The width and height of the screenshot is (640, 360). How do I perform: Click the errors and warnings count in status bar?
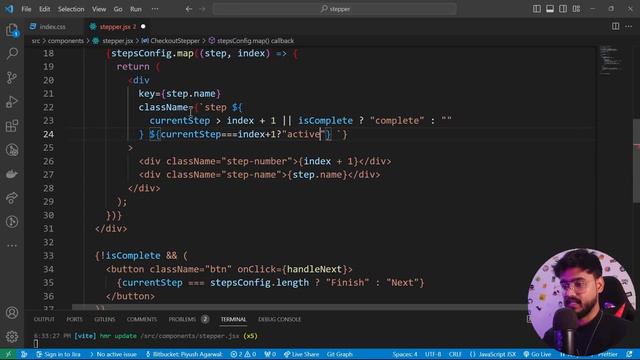pyautogui.click(x=243, y=354)
